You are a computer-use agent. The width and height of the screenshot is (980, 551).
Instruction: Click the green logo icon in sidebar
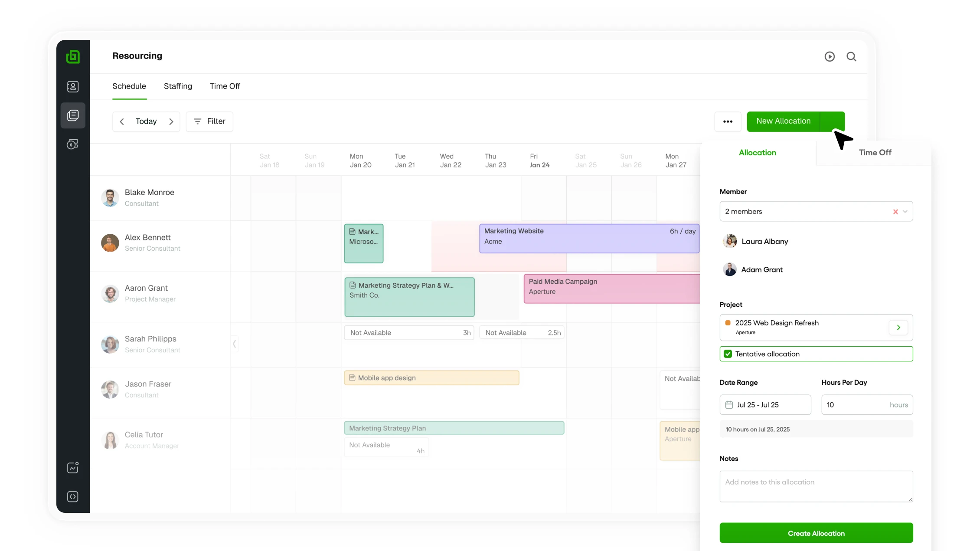point(73,57)
